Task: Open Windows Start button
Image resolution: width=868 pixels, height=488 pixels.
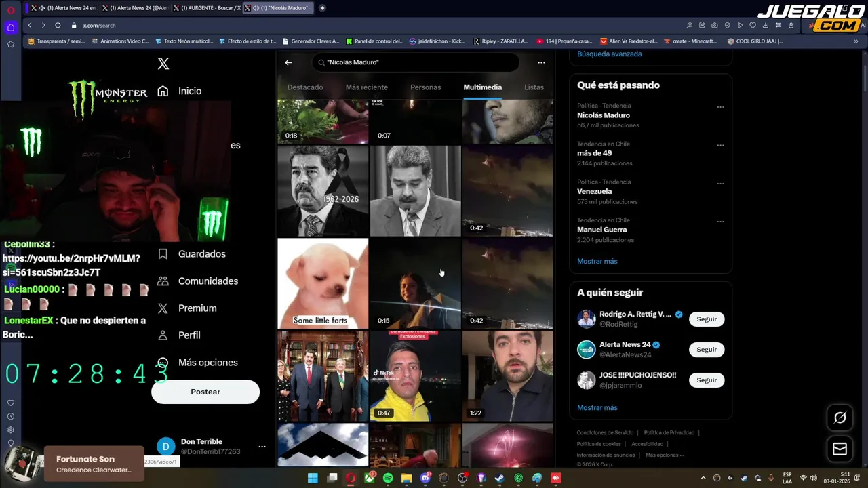Action: coord(313,478)
